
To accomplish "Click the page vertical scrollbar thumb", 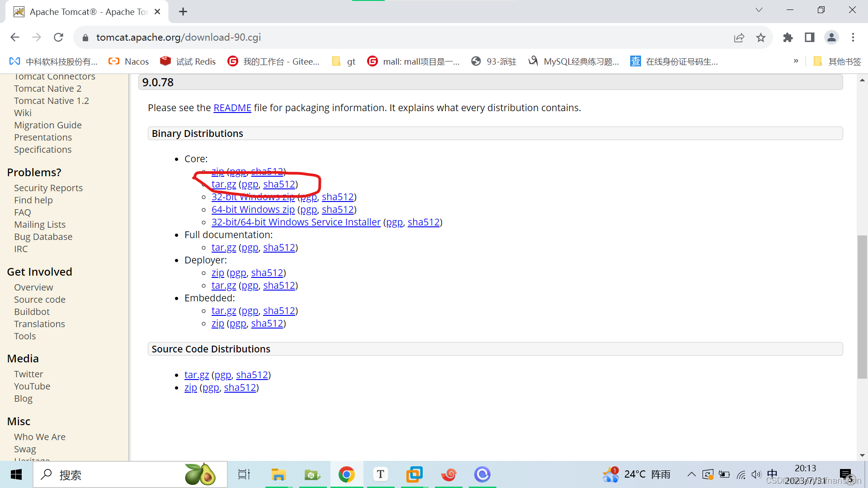I will pyautogui.click(x=862, y=307).
